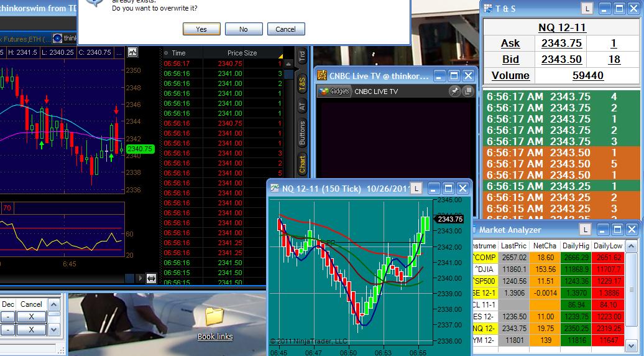Switch to the T&S side tab

(x=302, y=84)
